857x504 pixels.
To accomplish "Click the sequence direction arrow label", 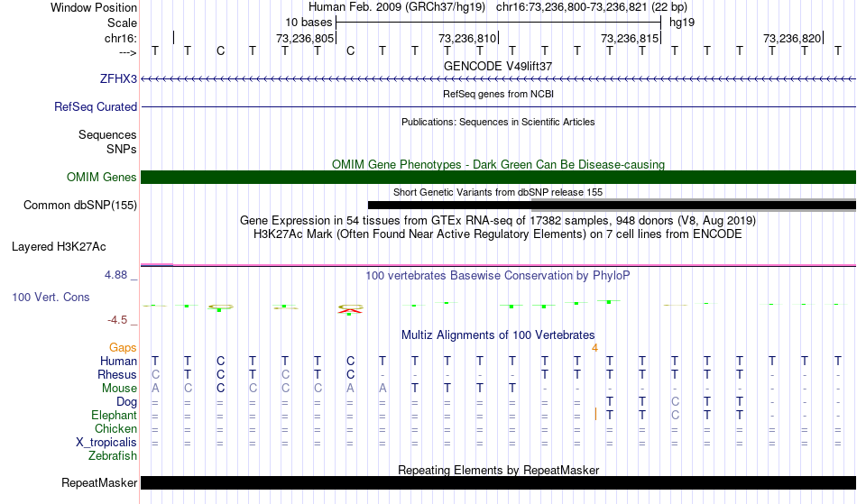I will pos(127,52).
